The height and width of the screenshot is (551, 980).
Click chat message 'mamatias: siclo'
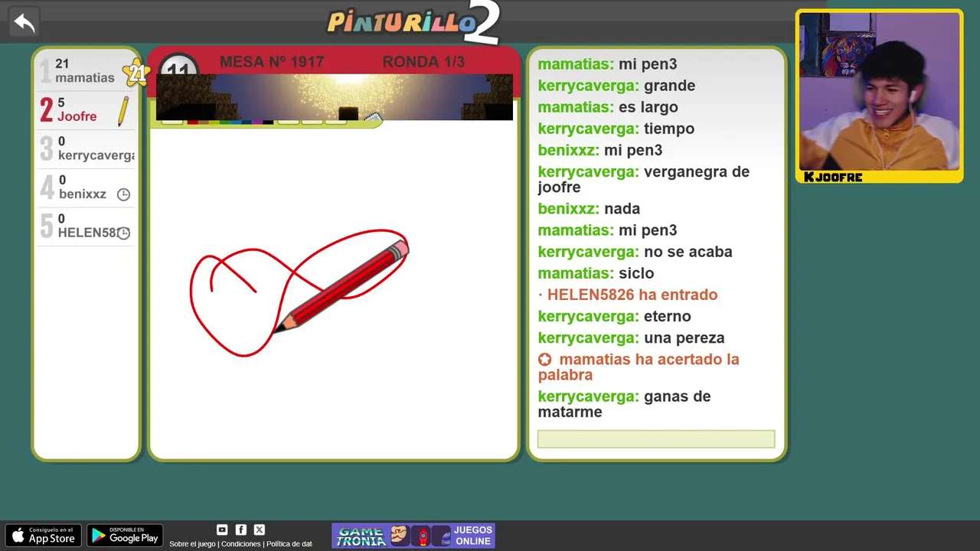point(596,273)
